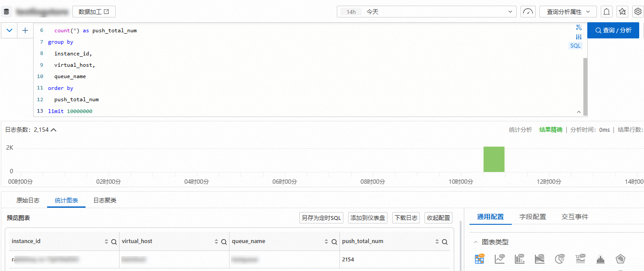644x271 pixels.
Task: Select the table chart type icon
Action: coord(480,259)
